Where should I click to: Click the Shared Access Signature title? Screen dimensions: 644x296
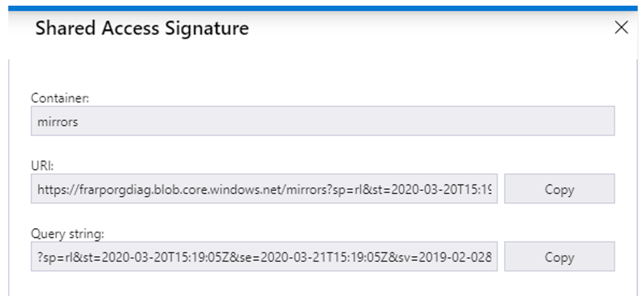pos(142,28)
